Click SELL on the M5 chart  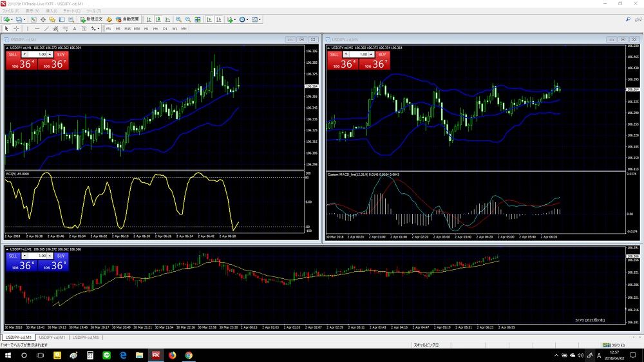(x=334, y=54)
